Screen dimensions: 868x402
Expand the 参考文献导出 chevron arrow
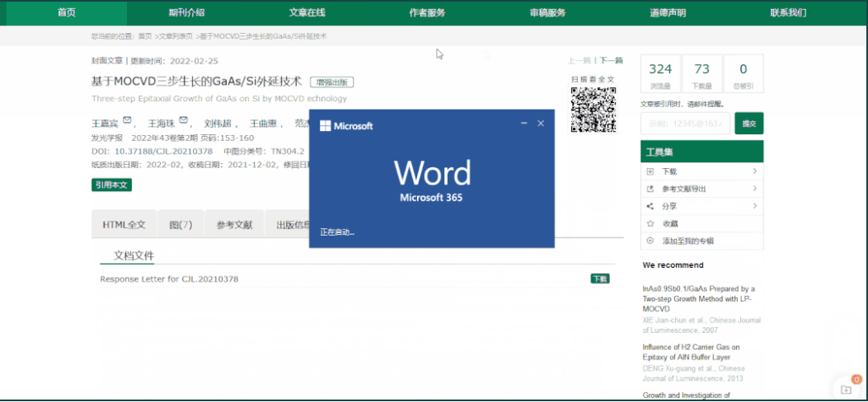click(754, 189)
